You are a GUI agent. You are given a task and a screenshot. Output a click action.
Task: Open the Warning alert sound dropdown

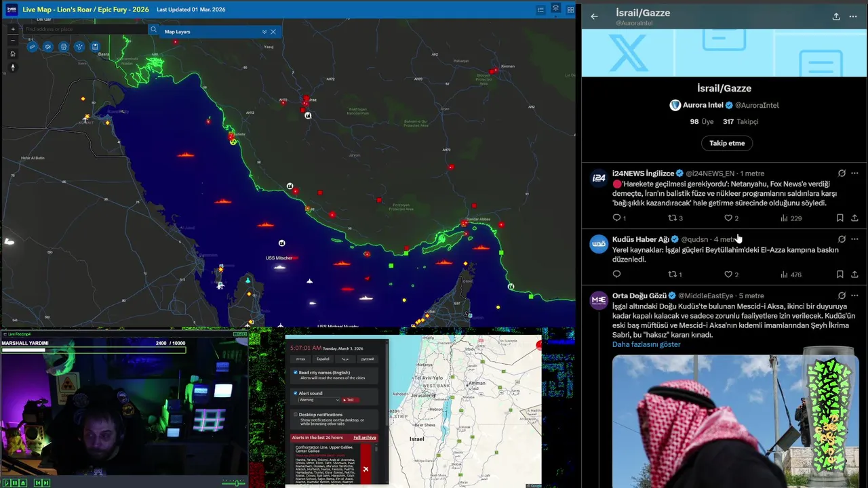319,400
